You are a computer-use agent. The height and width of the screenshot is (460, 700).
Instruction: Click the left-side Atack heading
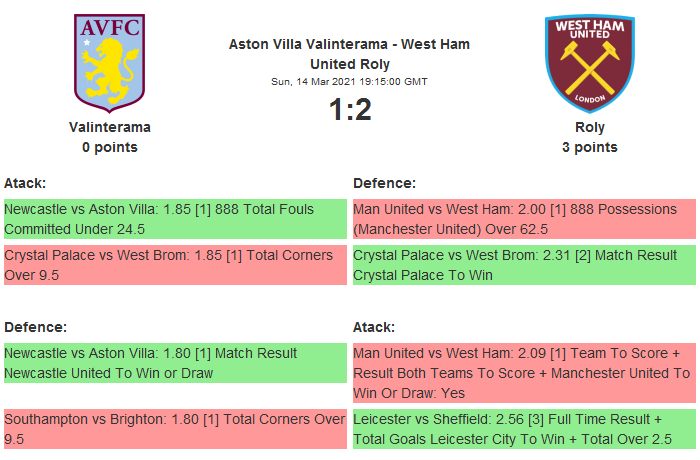tap(25, 183)
